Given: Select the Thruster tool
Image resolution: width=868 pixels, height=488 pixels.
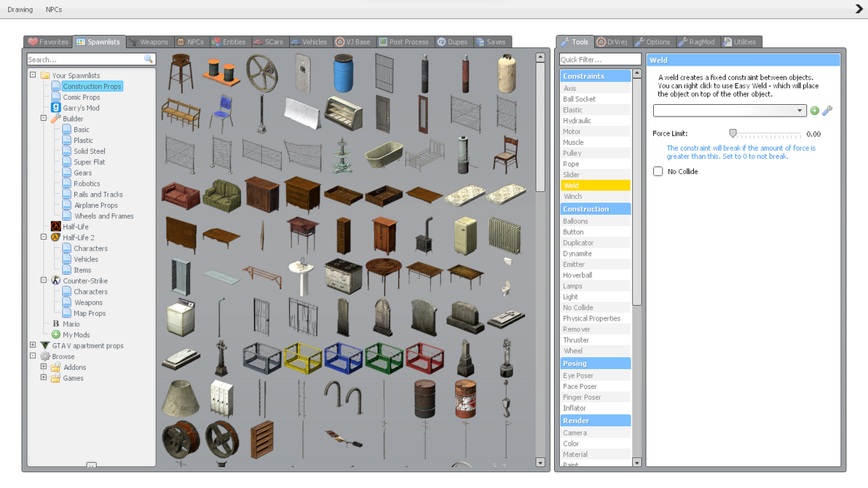Looking at the screenshot, I should click(x=596, y=340).
